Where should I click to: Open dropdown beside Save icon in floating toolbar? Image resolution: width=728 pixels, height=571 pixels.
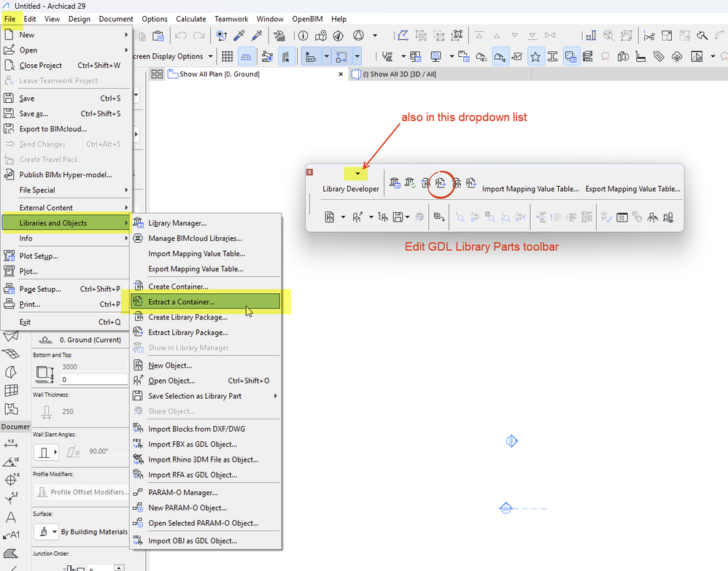pos(407,217)
